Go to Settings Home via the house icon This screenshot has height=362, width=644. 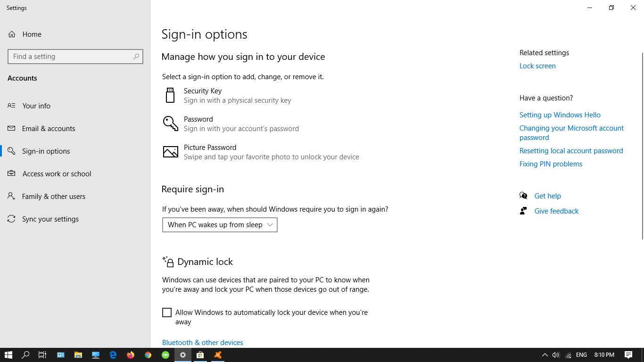(11, 34)
